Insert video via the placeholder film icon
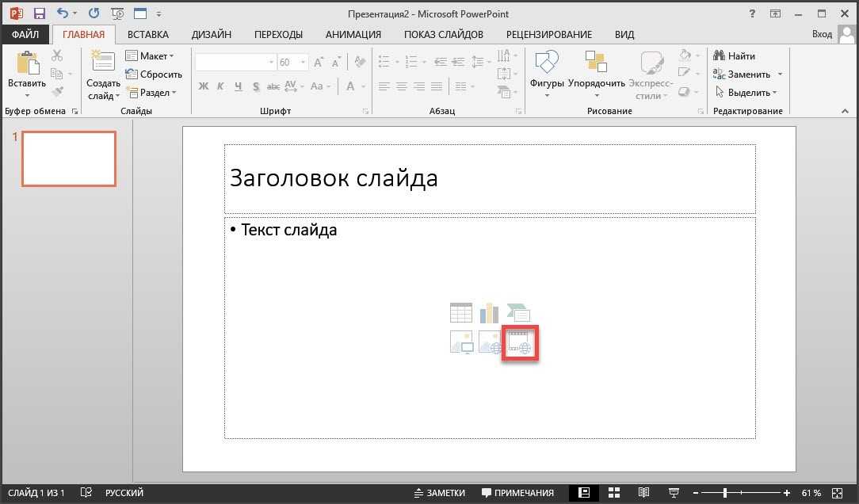The image size is (859, 504). tap(519, 342)
